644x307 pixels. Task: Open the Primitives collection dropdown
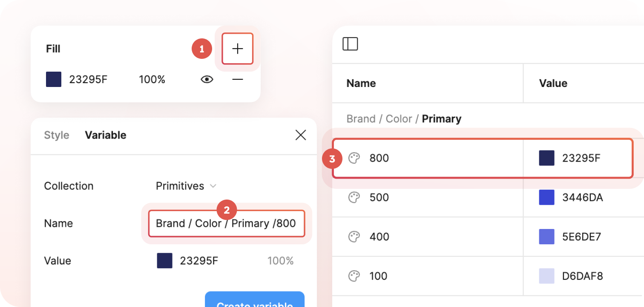186,186
